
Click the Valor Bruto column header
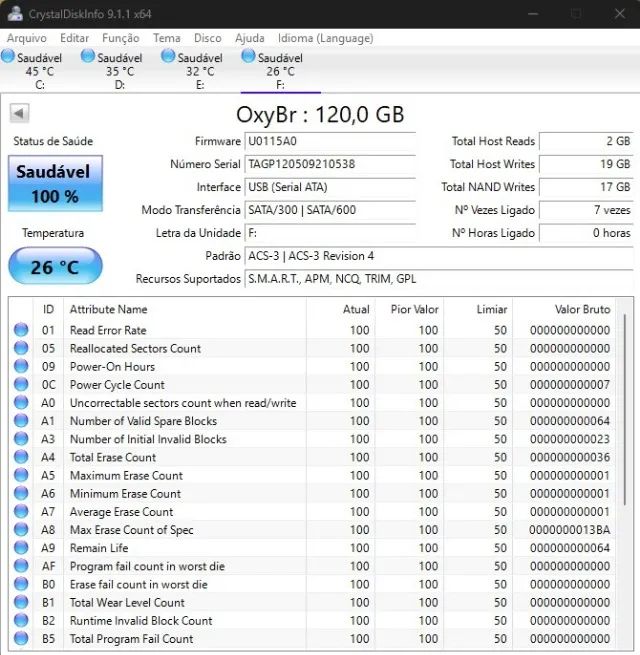(564, 310)
